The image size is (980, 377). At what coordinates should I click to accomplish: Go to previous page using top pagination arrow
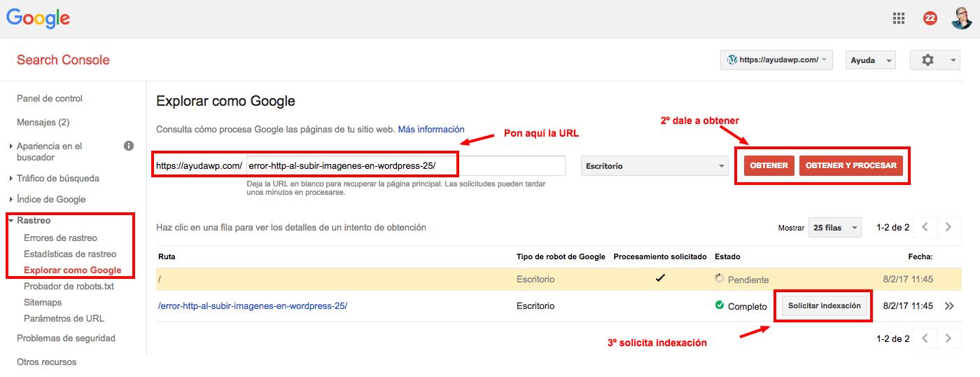click(x=925, y=227)
